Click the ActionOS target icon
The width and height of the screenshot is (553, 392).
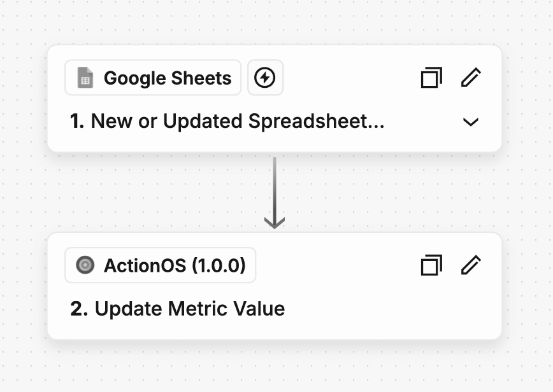[x=85, y=265]
